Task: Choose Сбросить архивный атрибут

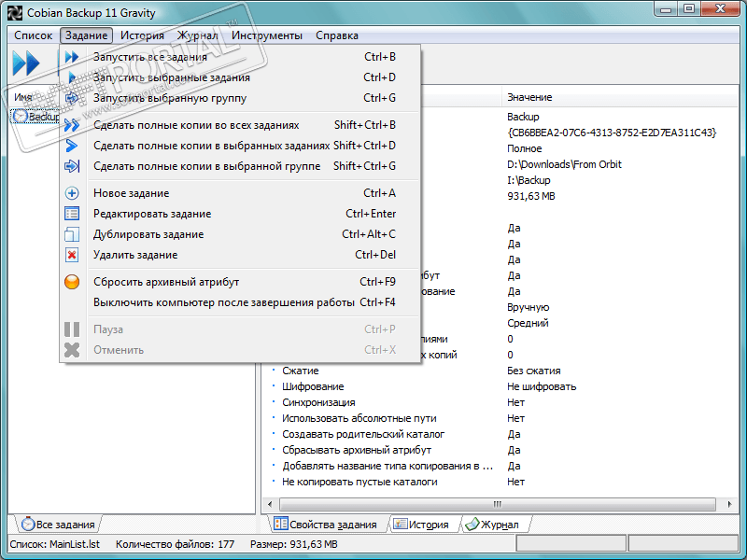Action: (x=241, y=282)
